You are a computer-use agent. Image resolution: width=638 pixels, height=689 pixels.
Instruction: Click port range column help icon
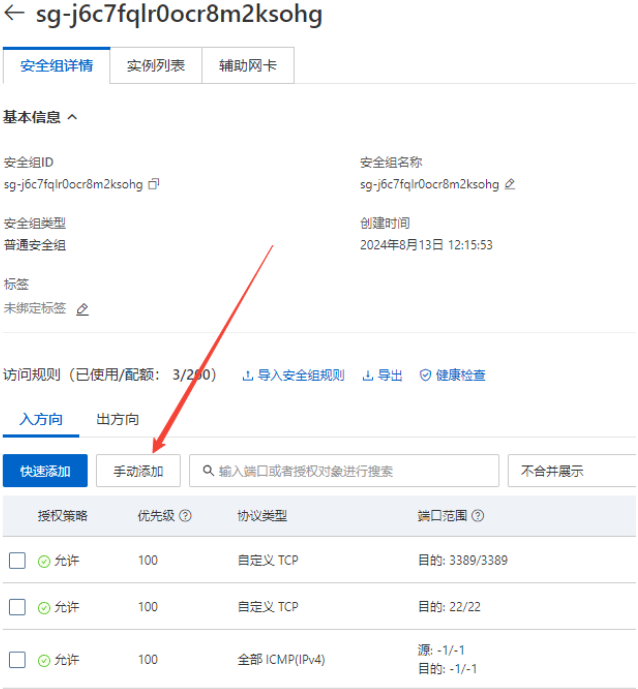click(x=477, y=516)
